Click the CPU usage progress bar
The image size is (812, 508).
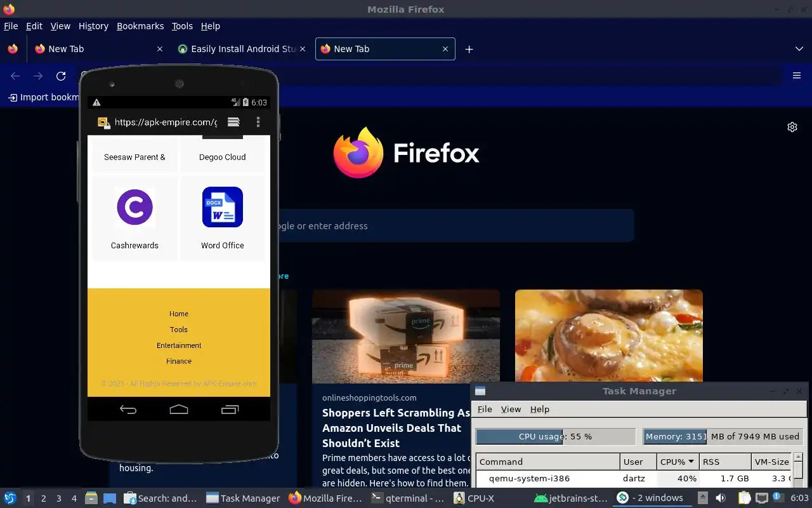pos(555,436)
